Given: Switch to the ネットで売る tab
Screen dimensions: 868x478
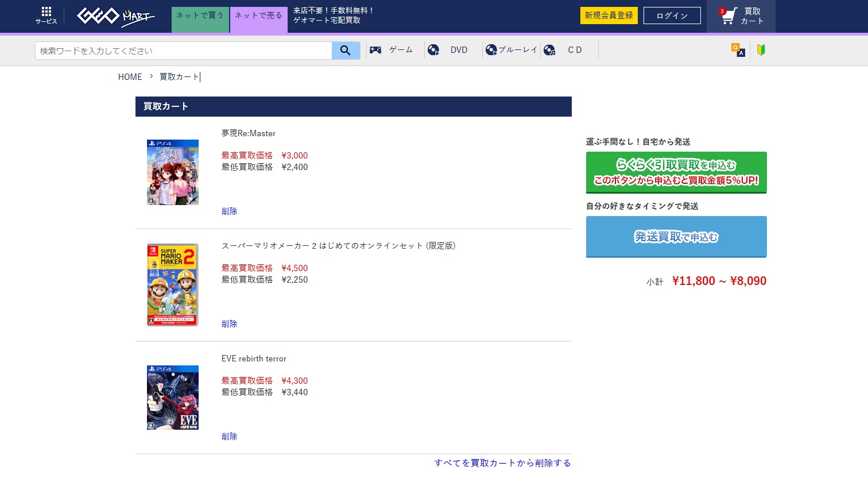Looking at the screenshot, I should click(258, 20).
